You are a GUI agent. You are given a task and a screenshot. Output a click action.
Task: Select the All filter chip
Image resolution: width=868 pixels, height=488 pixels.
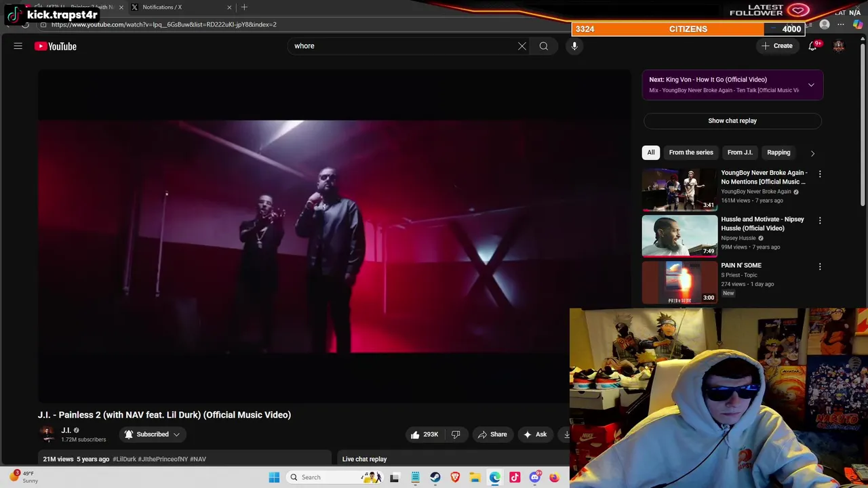tap(651, 152)
